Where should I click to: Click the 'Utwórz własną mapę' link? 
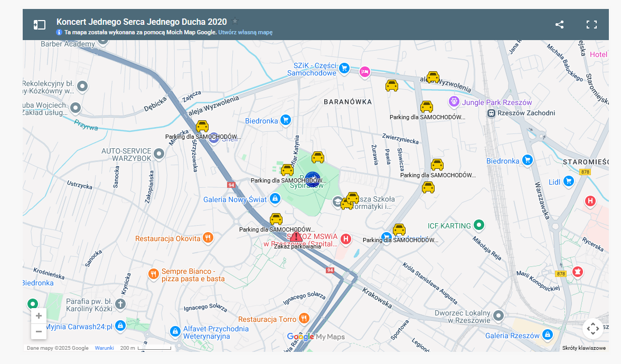click(x=245, y=33)
